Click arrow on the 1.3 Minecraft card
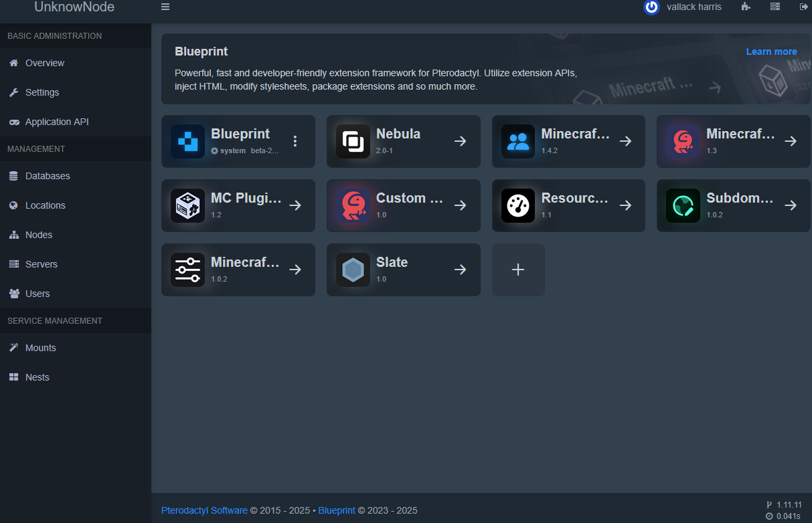Image resolution: width=812 pixels, height=523 pixels. tap(791, 141)
